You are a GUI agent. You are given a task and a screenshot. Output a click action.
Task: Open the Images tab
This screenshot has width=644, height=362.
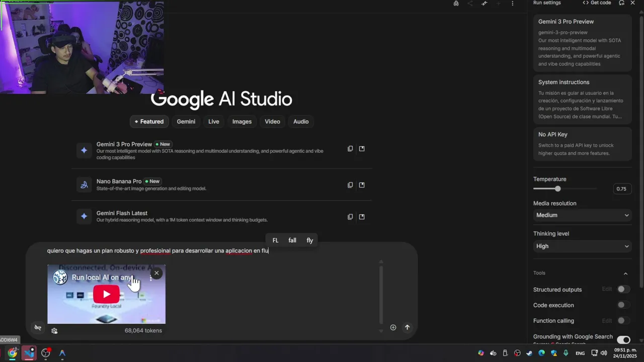point(242,122)
